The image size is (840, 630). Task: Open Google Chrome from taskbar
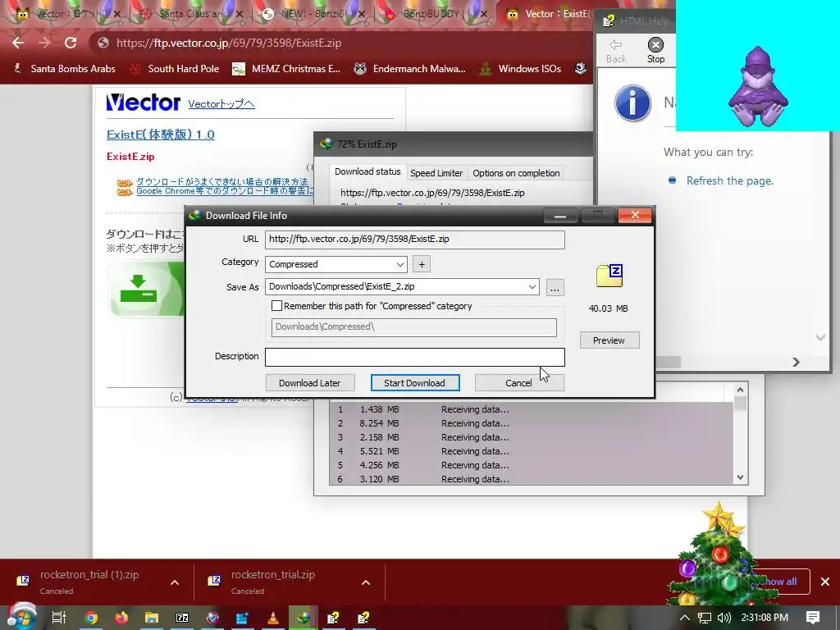(91, 618)
